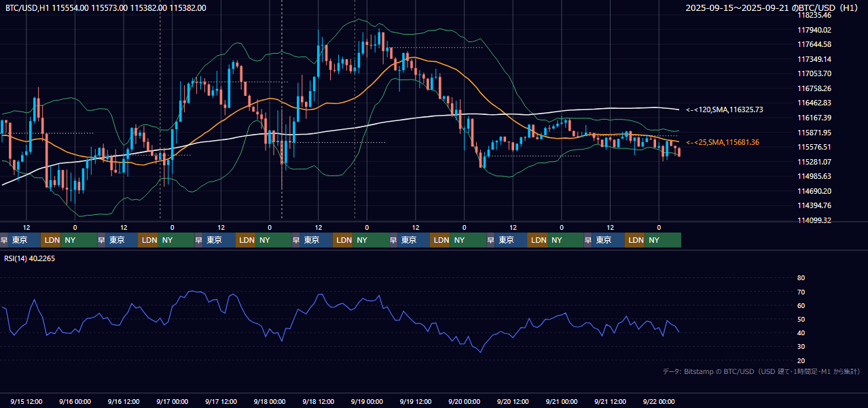The height and width of the screenshot is (408, 868).
Task: Click price axis value 115576.51
Action: click(815, 147)
